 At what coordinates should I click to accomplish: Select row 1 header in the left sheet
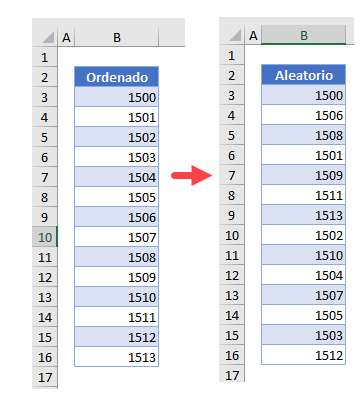tap(45, 57)
